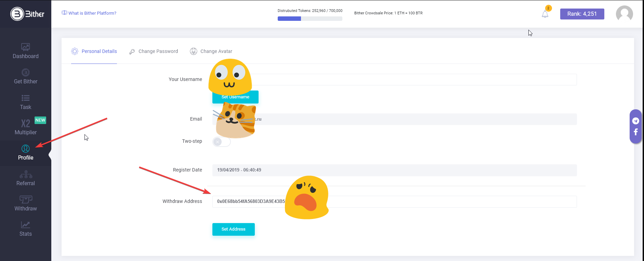Screen dimensions: 644x261
Task: Open the Telegram side widget icon
Action: pyautogui.click(x=635, y=121)
